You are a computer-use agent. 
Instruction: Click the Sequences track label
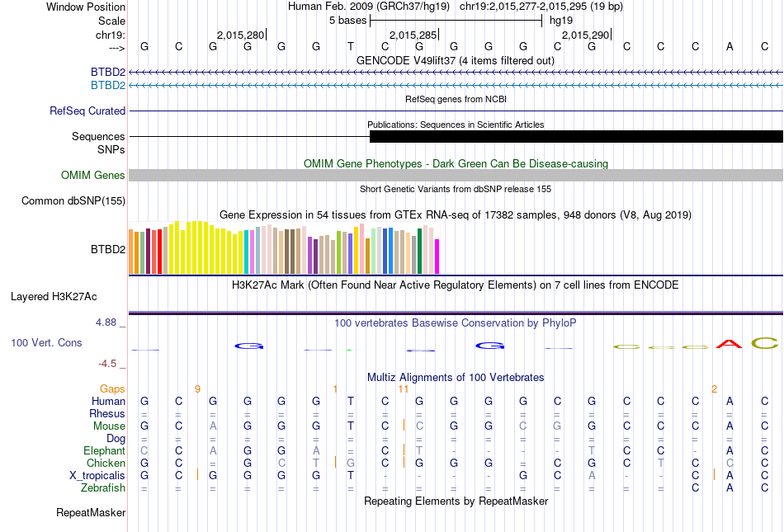(98, 136)
